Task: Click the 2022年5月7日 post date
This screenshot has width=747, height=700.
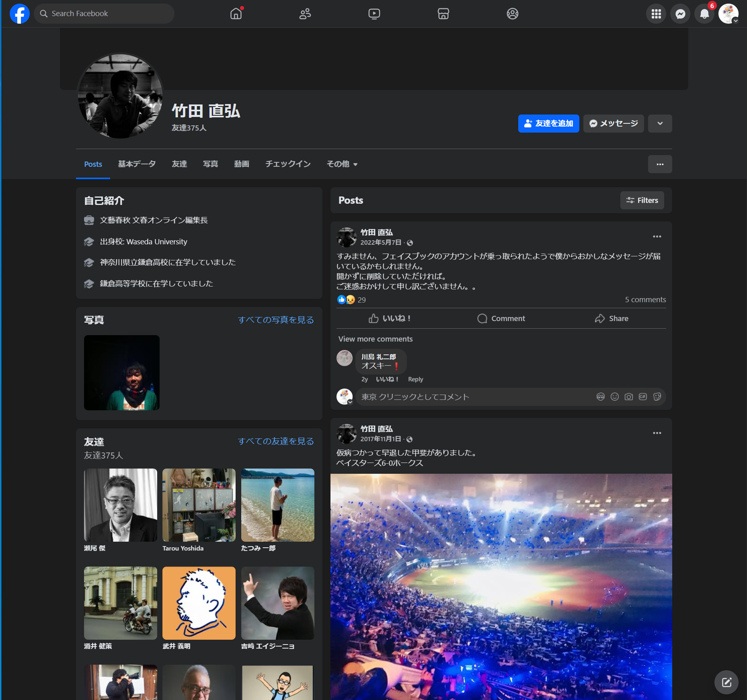Action: tap(380, 242)
